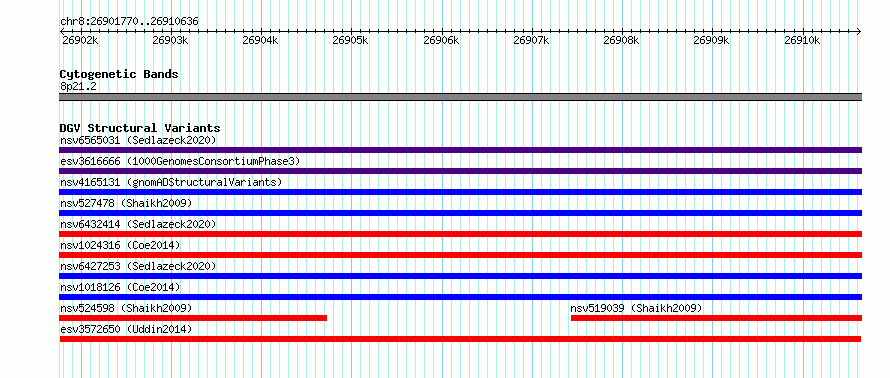Image resolution: width=890 pixels, height=378 pixels.
Task: Click the esv3572650 red variant bar
Action: (x=460, y=339)
